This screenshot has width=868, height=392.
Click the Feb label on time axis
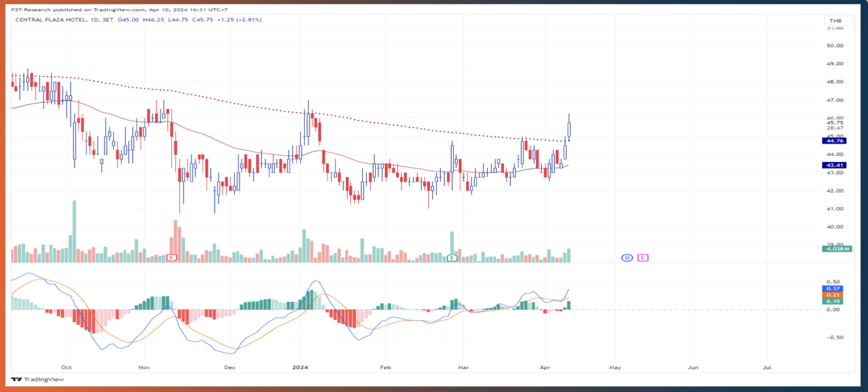coord(385,368)
